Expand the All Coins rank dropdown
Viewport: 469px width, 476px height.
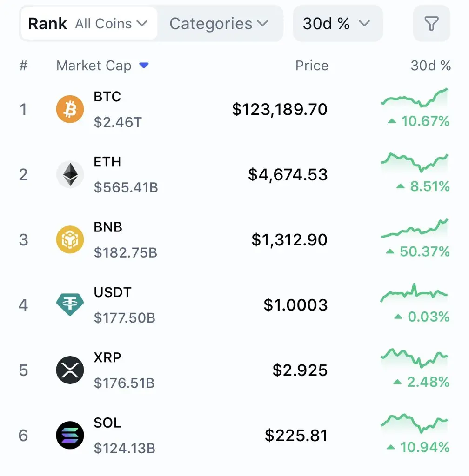(x=111, y=24)
